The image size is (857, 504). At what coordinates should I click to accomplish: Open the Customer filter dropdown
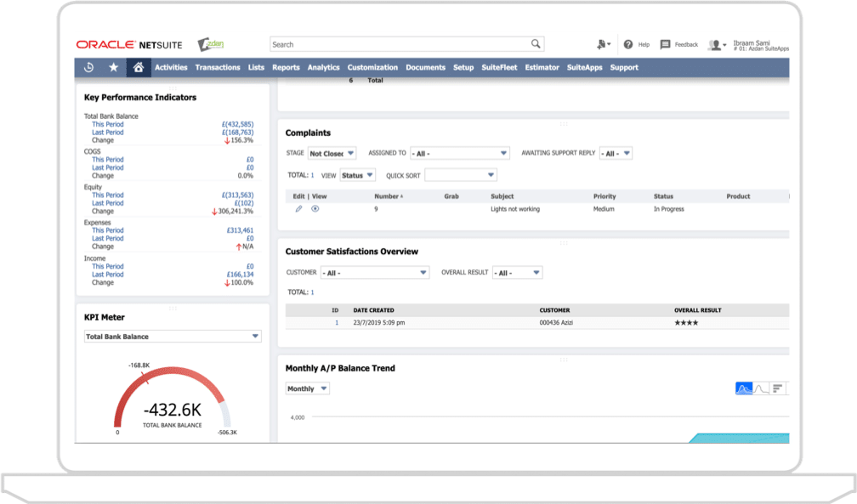pos(375,273)
